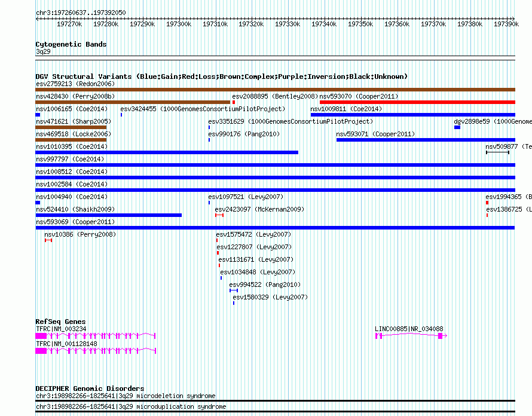532x416 pixels.
Task: Click the DGV Structural Variants track title
Action: 222,77
